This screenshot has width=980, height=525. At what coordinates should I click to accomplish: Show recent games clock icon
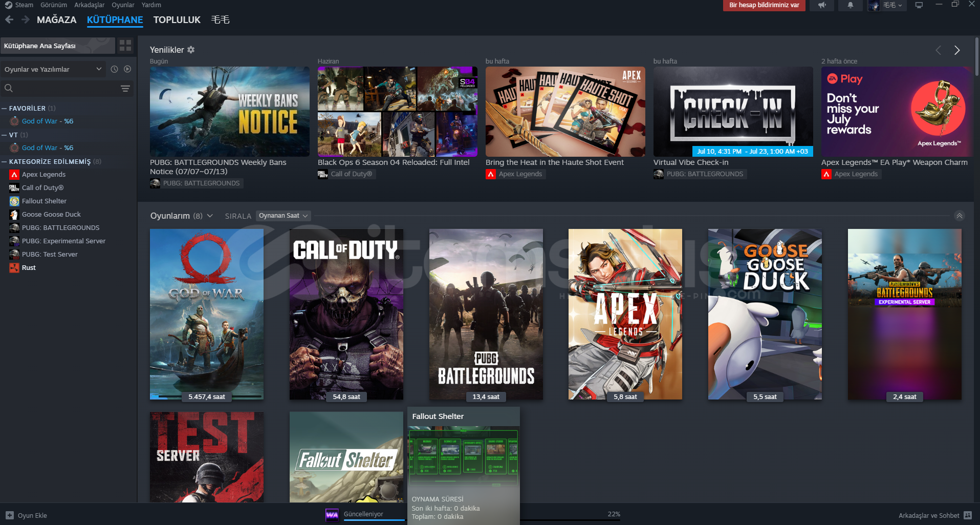114,69
